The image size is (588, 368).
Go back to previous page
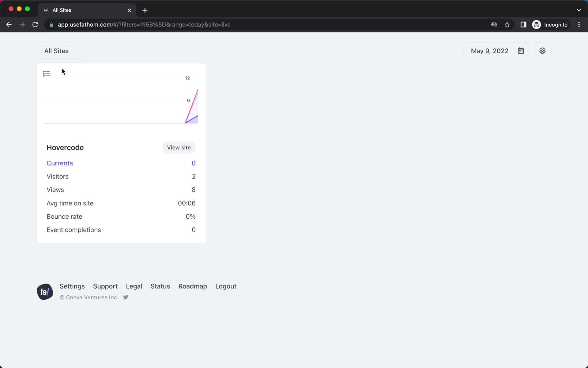tap(9, 25)
